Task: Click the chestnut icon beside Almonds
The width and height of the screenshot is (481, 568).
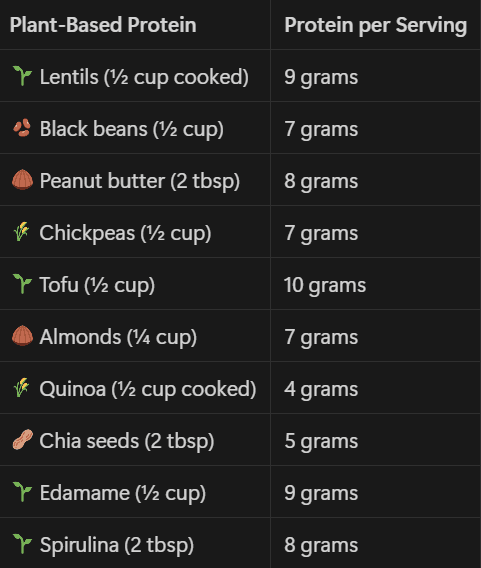Action: pyautogui.click(x=22, y=335)
